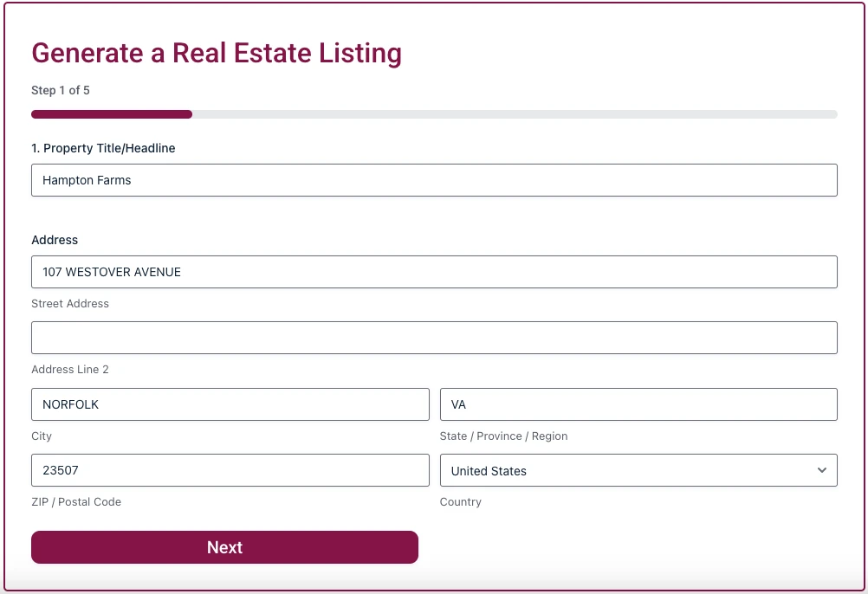Click the State field containing VA

pos(638,404)
